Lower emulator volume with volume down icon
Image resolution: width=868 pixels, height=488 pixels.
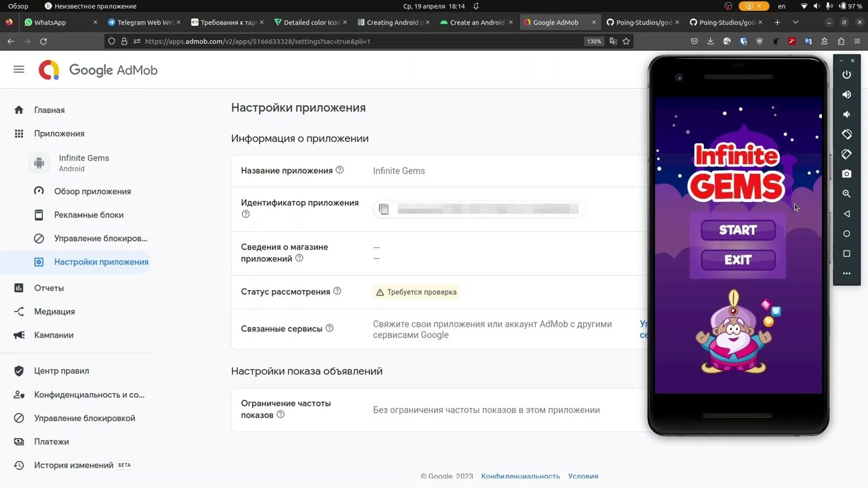846,114
